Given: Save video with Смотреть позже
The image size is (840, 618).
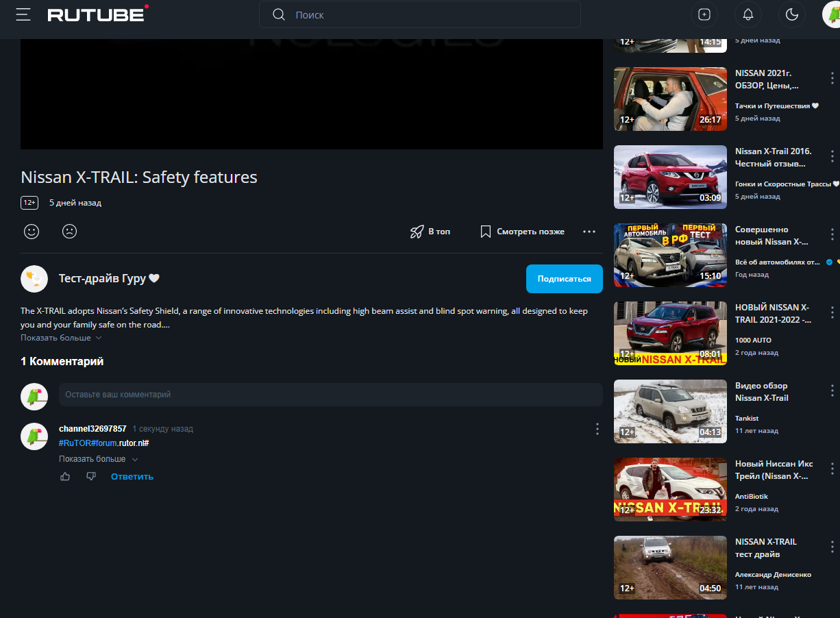Looking at the screenshot, I should 522,232.
